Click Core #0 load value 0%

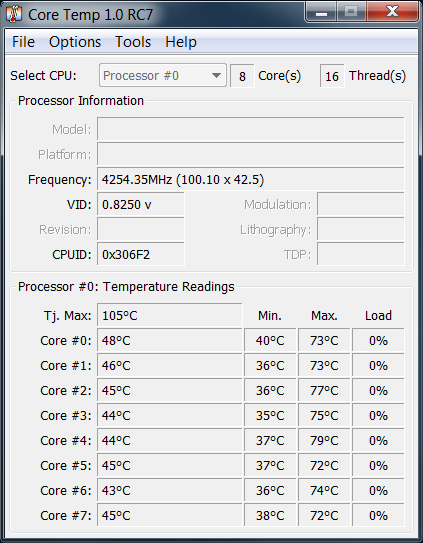(378, 340)
